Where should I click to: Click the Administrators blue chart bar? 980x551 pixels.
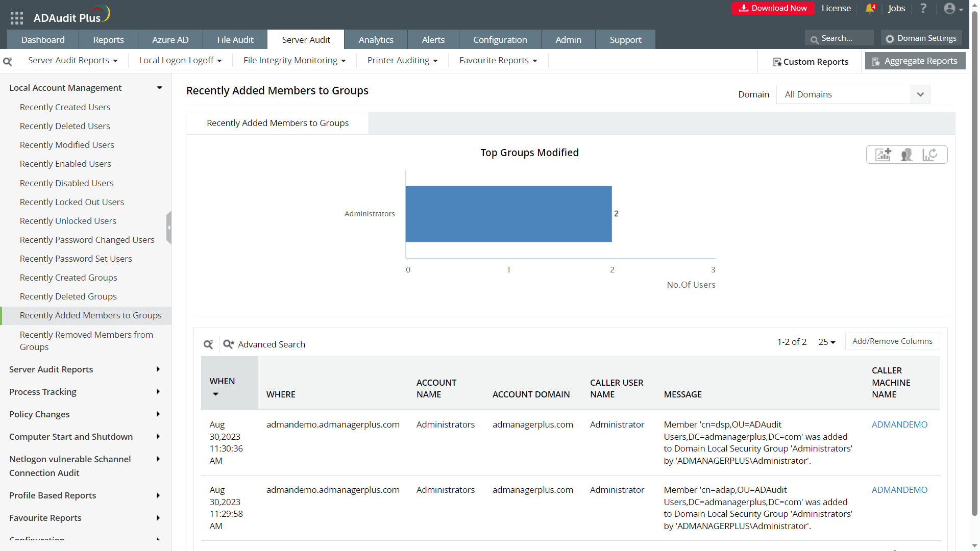point(508,214)
